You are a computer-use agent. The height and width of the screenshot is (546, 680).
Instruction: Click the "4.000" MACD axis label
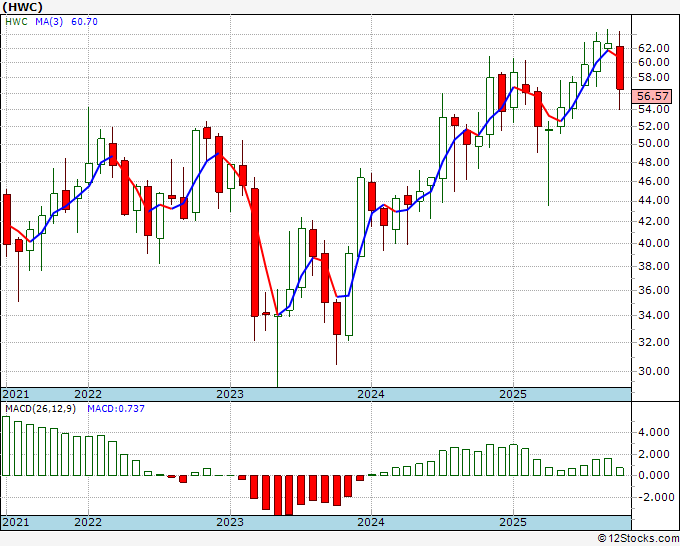pyautogui.click(x=654, y=432)
